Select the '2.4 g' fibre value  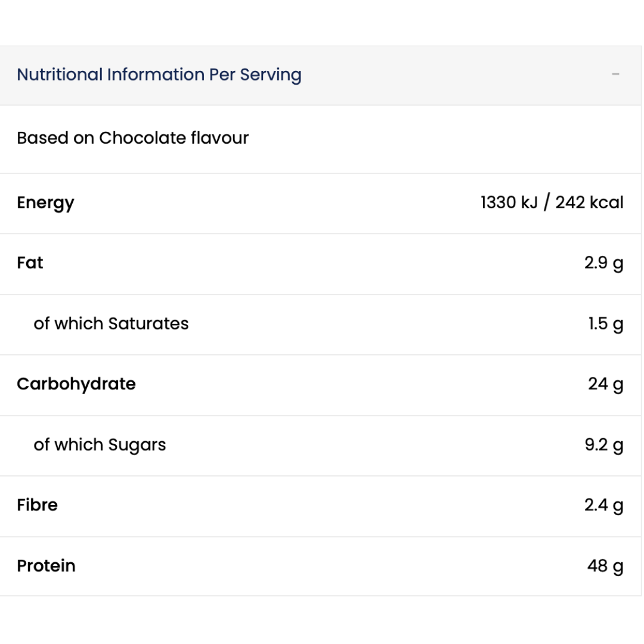click(604, 505)
